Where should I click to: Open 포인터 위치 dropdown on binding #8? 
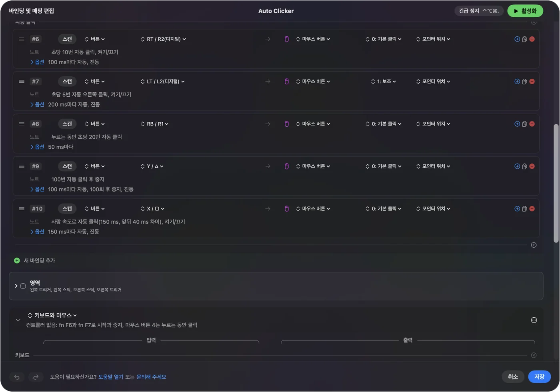pyautogui.click(x=433, y=124)
